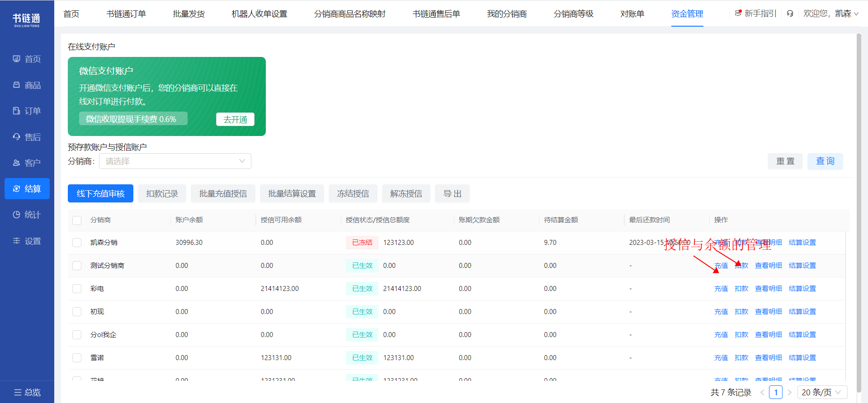The width and height of the screenshot is (868, 403).
Task: Check the box for 初现
Action: (x=77, y=312)
